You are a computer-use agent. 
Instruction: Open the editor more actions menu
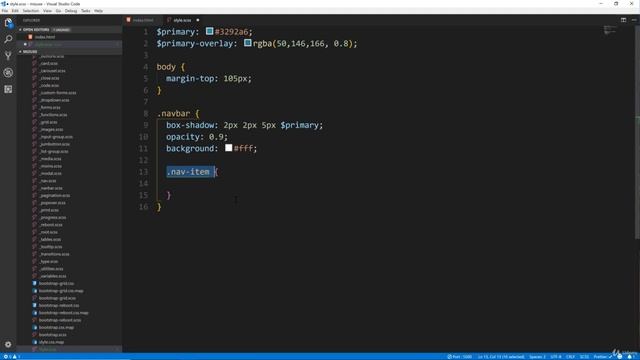click(634, 20)
